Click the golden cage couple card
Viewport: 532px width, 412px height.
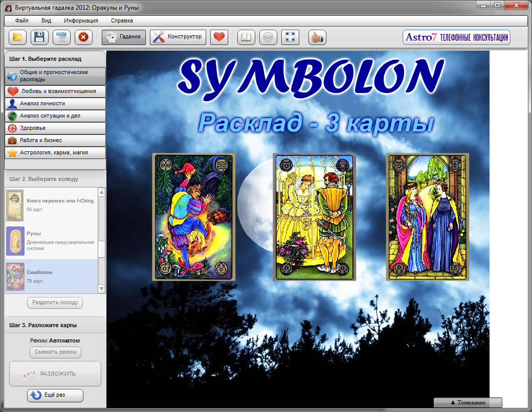(315, 217)
